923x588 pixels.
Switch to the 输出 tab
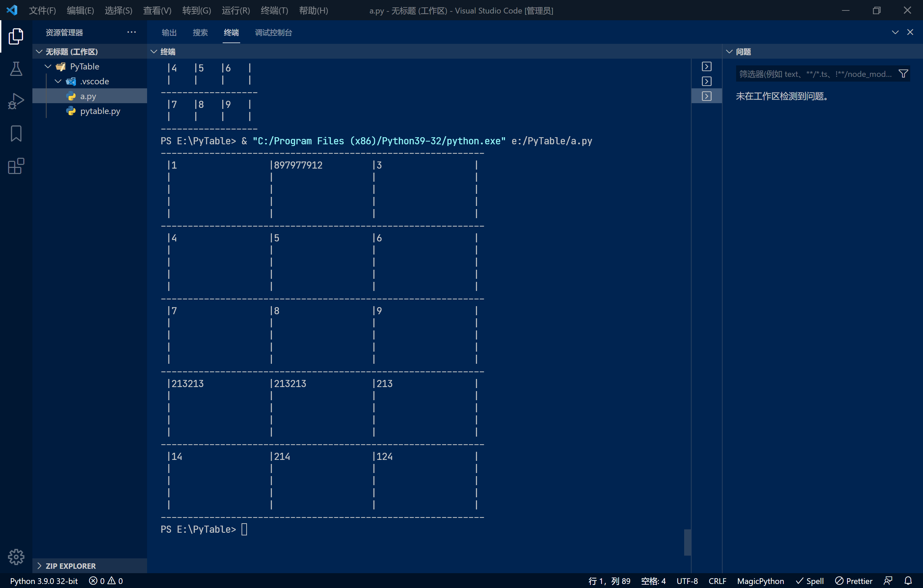coord(169,33)
